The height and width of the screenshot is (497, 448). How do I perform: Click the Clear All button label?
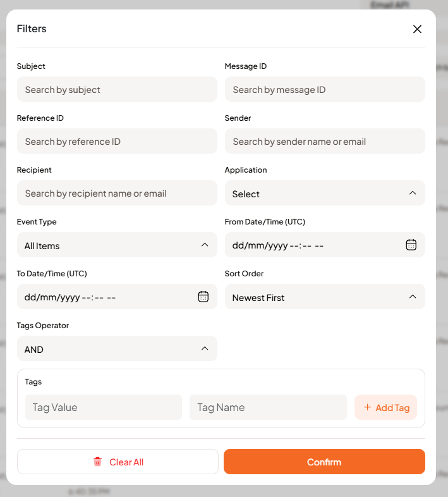(126, 462)
